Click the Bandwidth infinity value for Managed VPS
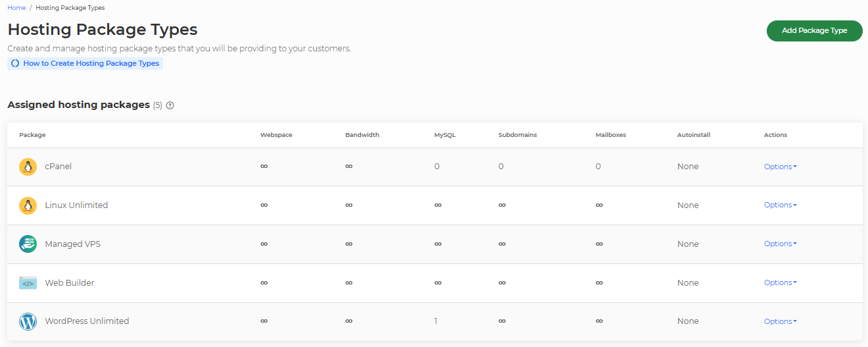 [349, 244]
